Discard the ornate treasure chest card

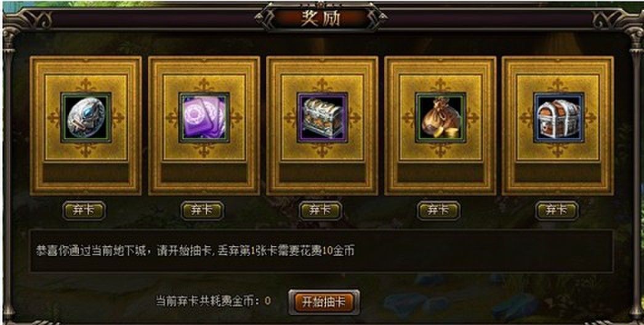point(320,211)
